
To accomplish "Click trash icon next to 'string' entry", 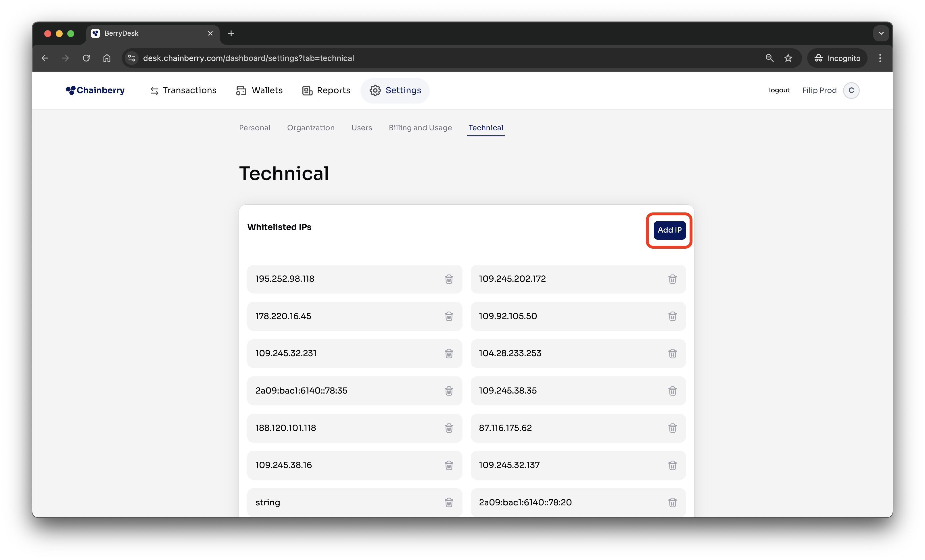I will pyautogui.click(x=449, y=502).
